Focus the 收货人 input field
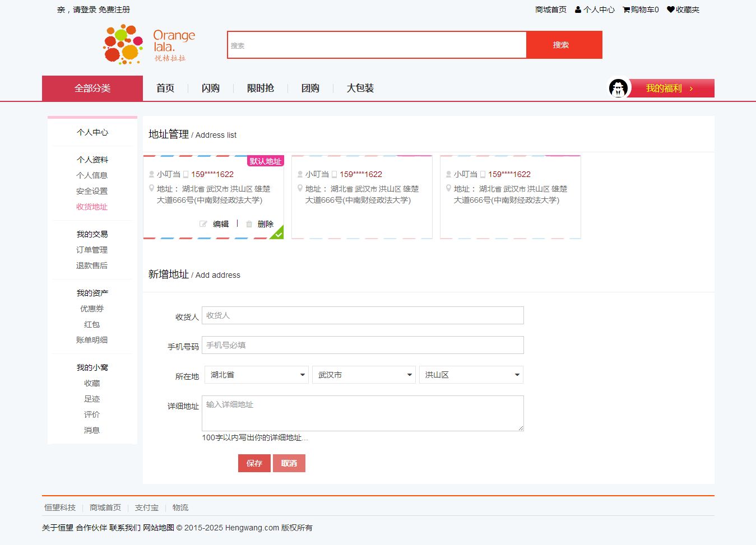 363,315
